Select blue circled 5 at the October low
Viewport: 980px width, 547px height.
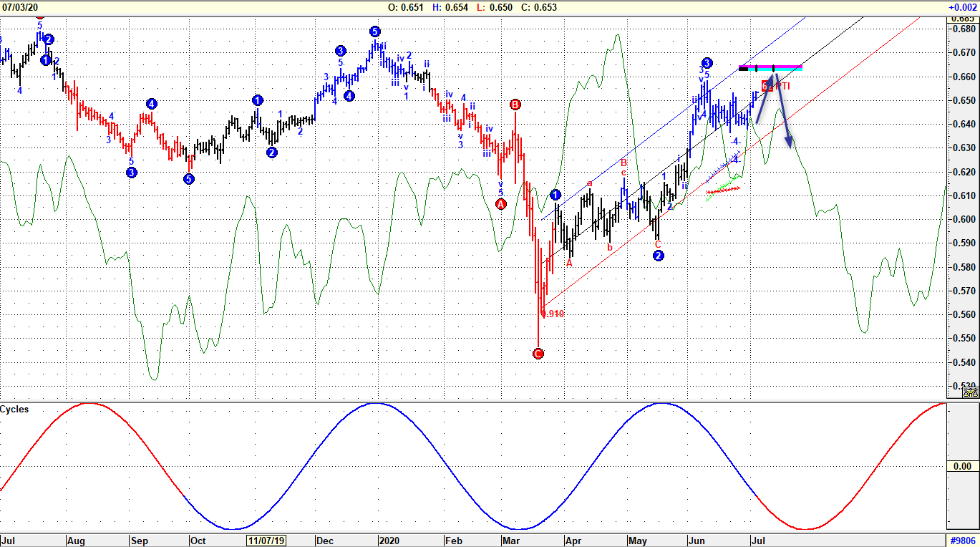coord(189,179)
